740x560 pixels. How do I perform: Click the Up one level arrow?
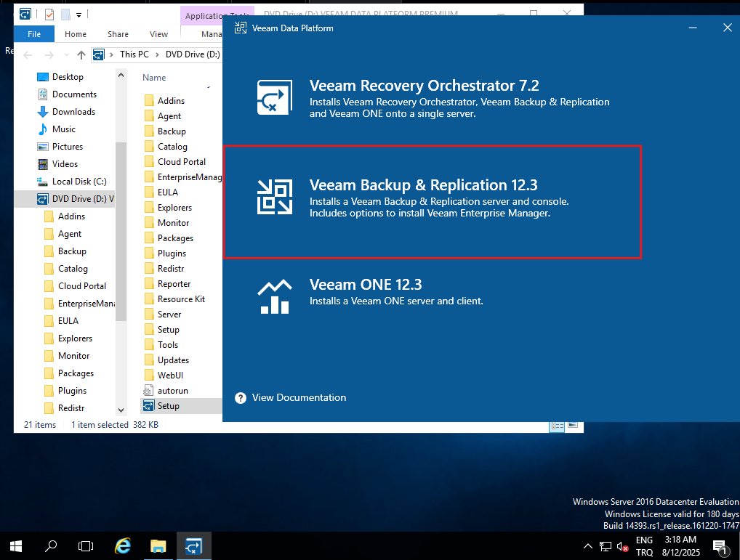81,54
